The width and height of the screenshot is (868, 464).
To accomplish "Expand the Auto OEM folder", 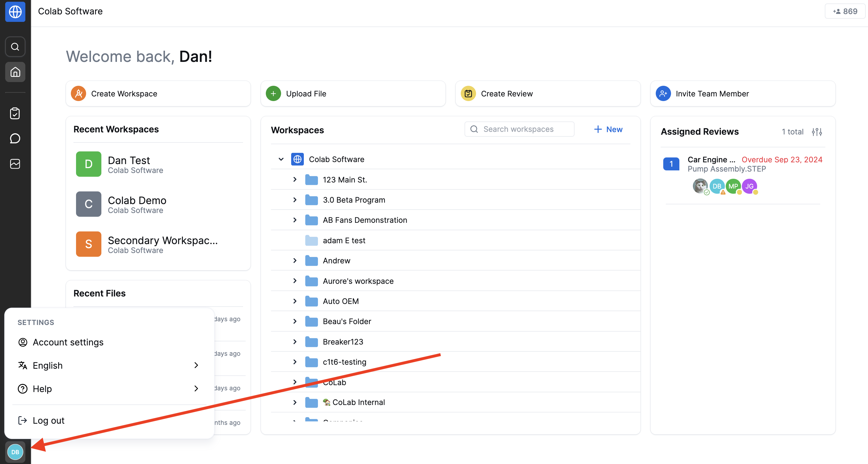I will pos(295,301).
